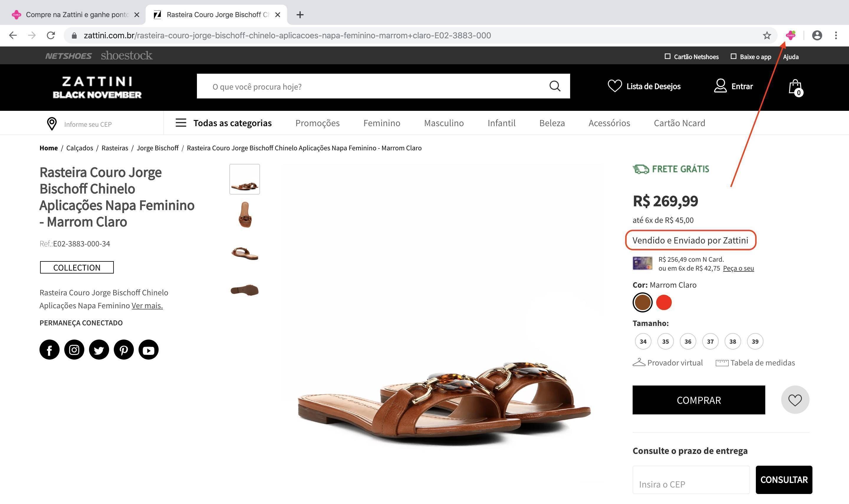
Task: Open the Acessórios menu
Action: pos(609,123)
